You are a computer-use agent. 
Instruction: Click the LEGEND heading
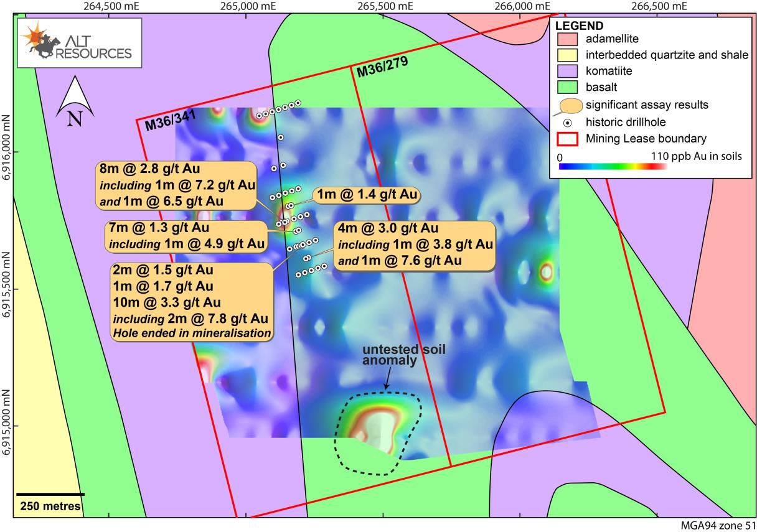click(x=579, y=26)
